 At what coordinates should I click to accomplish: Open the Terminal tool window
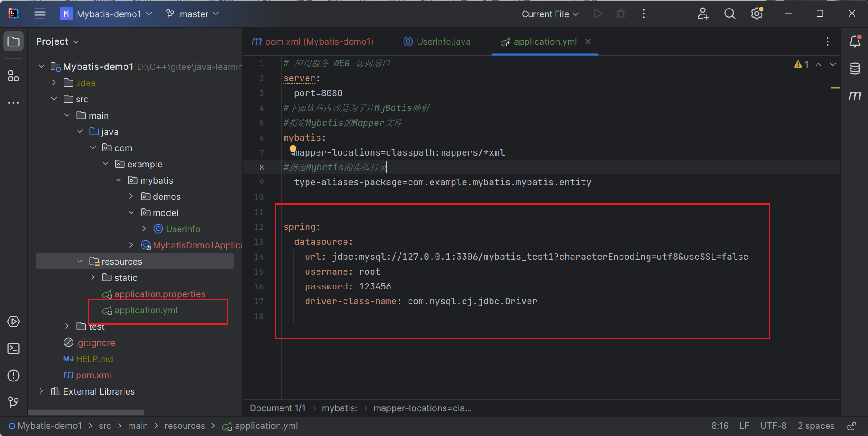(x=14, y=349)
